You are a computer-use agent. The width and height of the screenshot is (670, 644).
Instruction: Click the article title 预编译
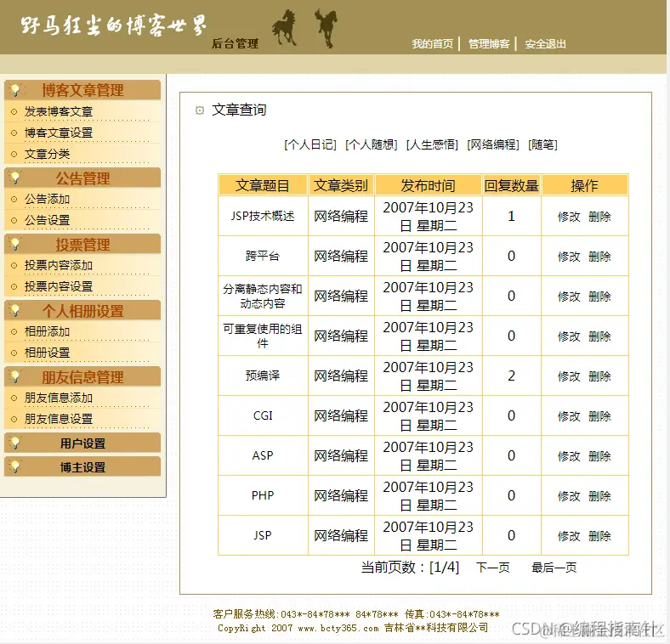click(263, 376)
